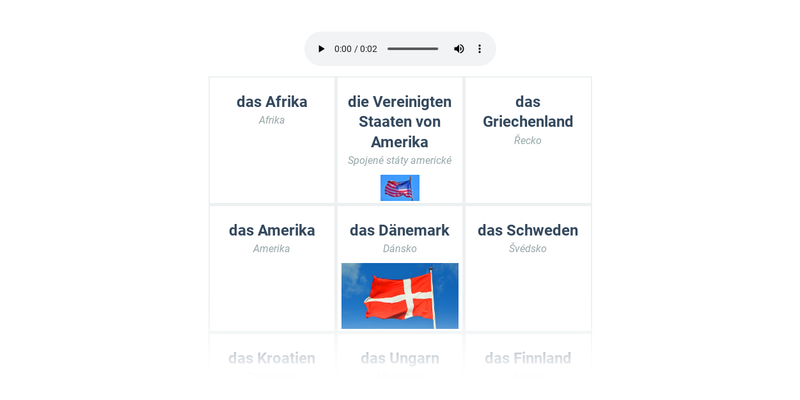800x400 pixels.
Task: Click the audio time display 0:00 / 0:02
Action: [x=356, y=49]
